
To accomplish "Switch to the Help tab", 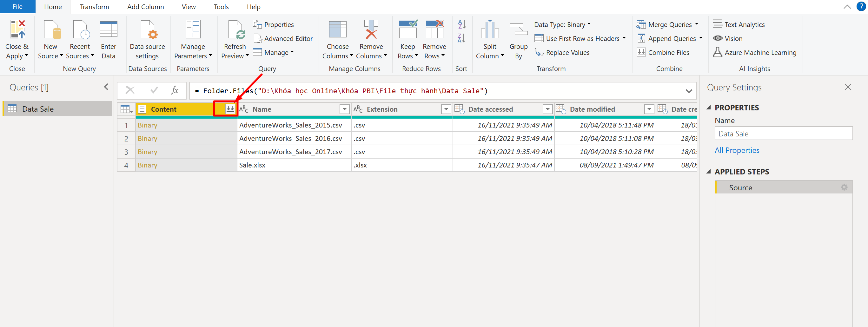I will 253,7.
